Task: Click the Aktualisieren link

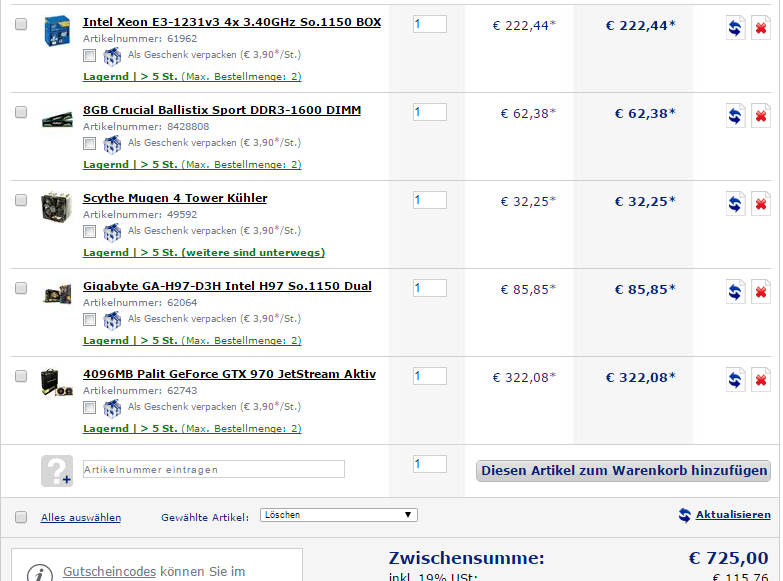Action: [x=733, y=515]
